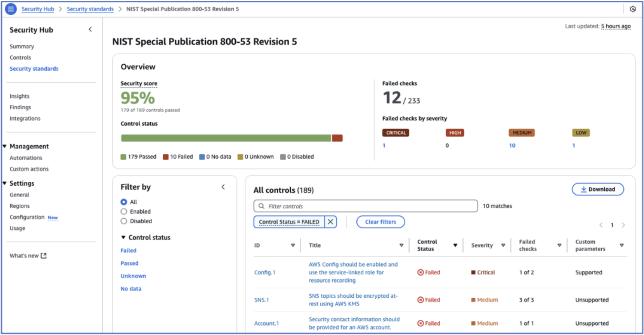Click the search magnifier in filter controls
The width and height of the screenshot is (644, 335).
261,206
